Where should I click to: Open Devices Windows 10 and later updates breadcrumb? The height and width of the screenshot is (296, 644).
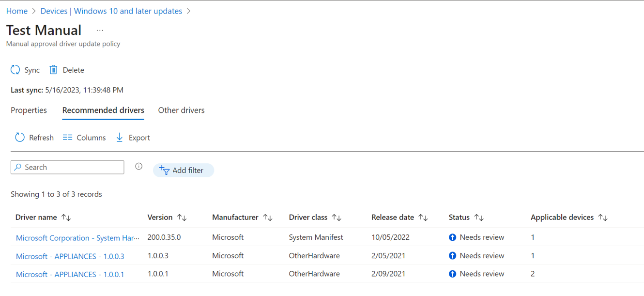point(111,11)
